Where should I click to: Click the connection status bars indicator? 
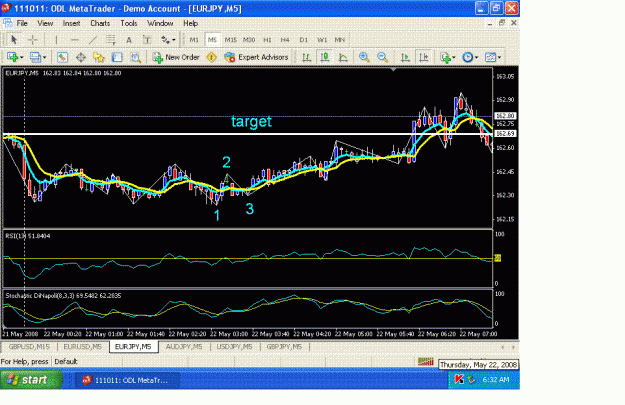pos(425,361)
